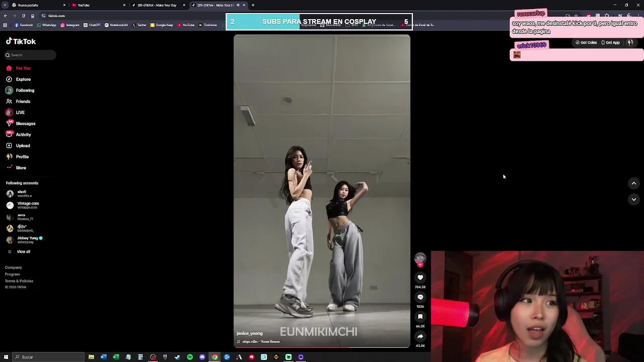Open Steam from the taskbar
This screenshot has width=644, height=362.
(177, 357)
